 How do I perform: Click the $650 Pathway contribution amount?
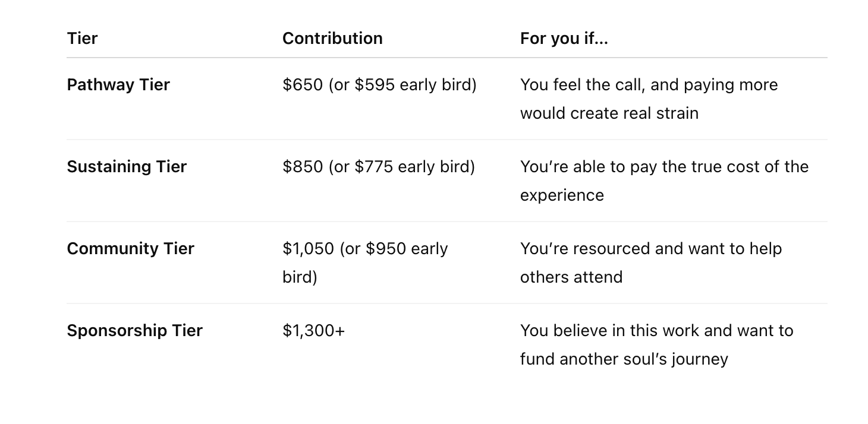click(x=303, y=85)
